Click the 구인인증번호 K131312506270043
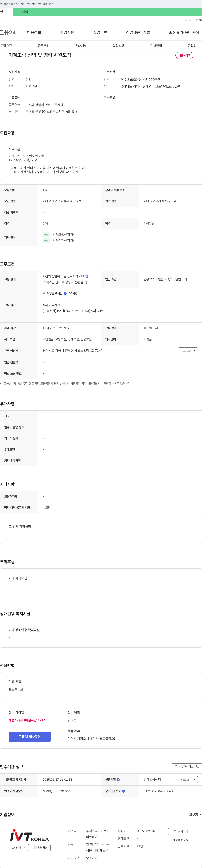This screenshot has width=202, height=868. point(158,791)
